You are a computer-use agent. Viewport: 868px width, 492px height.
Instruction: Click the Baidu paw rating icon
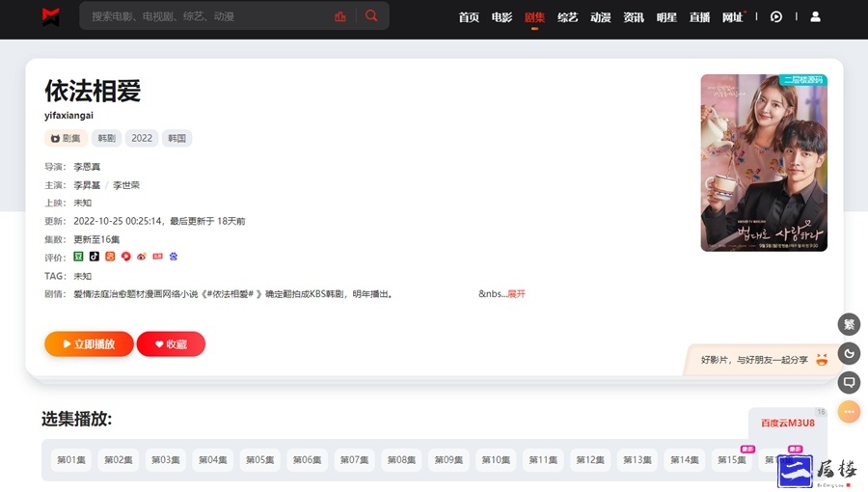tap(174, 257)
